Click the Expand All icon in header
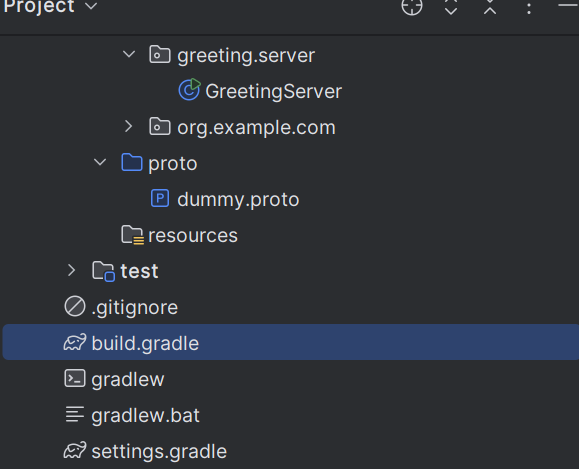Screen dimensions: 579x469 451,7
